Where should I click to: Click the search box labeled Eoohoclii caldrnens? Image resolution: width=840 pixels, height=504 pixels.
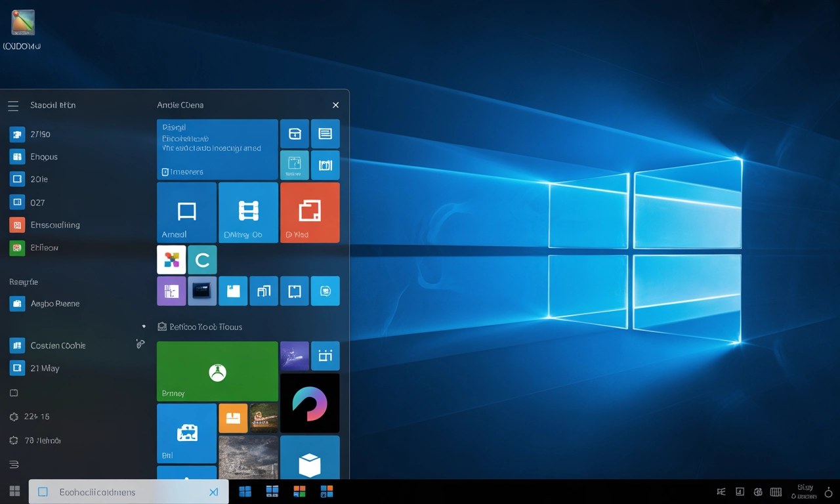tap(129, 492)
